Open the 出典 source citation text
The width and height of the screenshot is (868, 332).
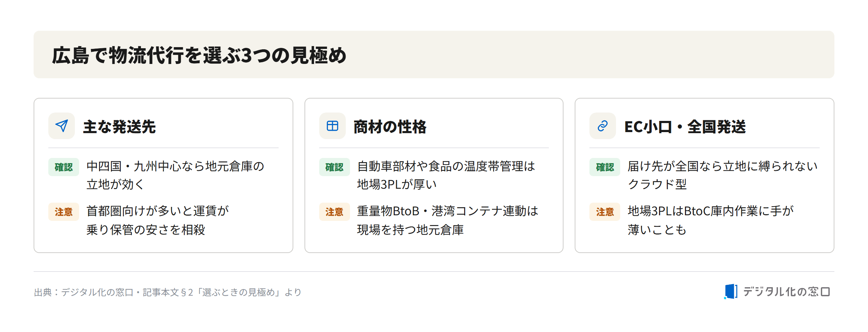point(168,292)
